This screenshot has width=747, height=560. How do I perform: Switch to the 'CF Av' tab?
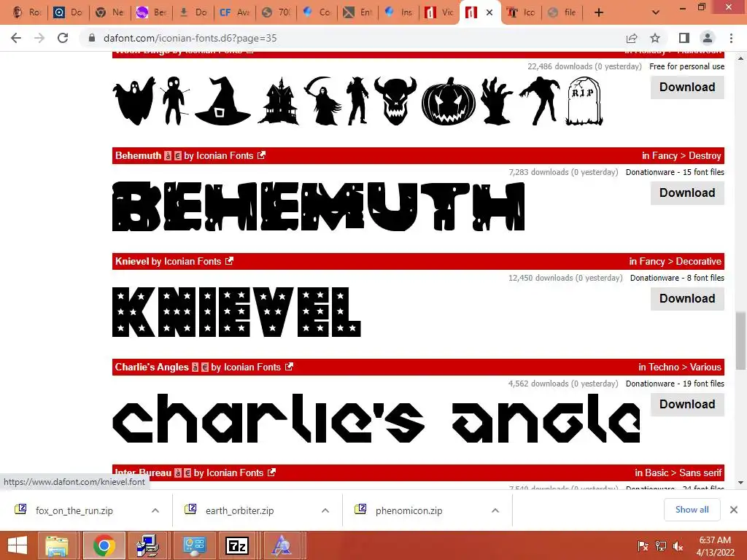tap(234, 12)
